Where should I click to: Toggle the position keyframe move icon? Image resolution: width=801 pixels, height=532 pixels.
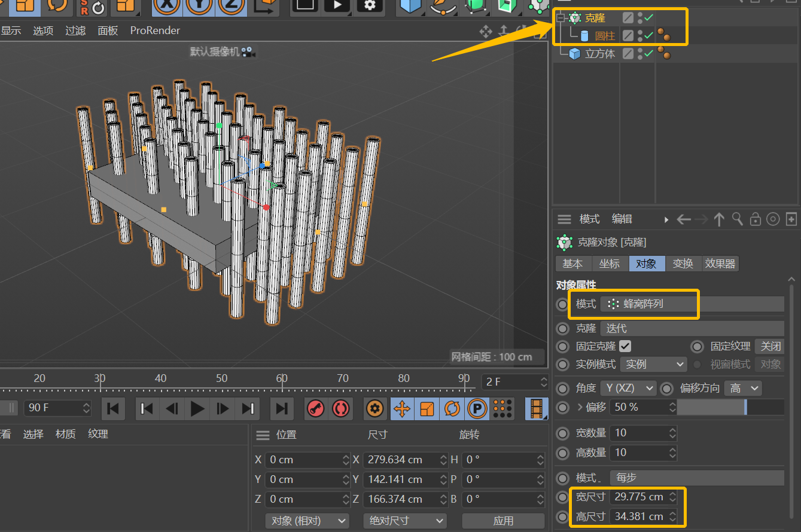click(402, 409)
